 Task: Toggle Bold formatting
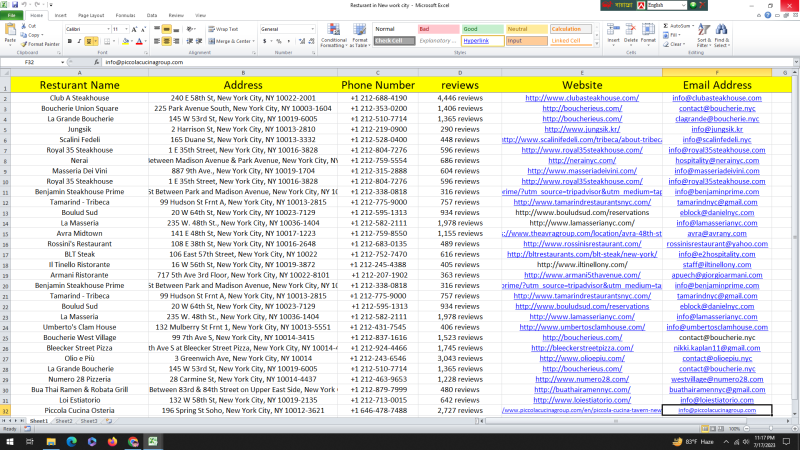(x=70, y=41)
